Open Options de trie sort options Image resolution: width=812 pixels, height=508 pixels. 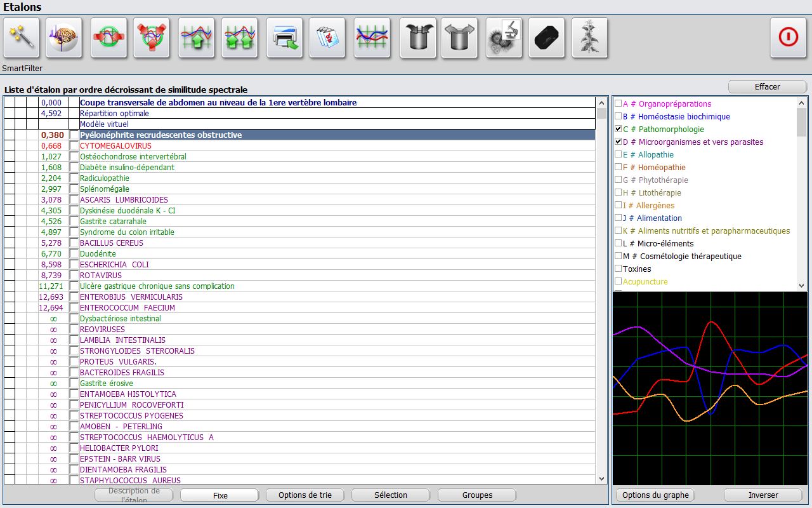pos(304,495)
